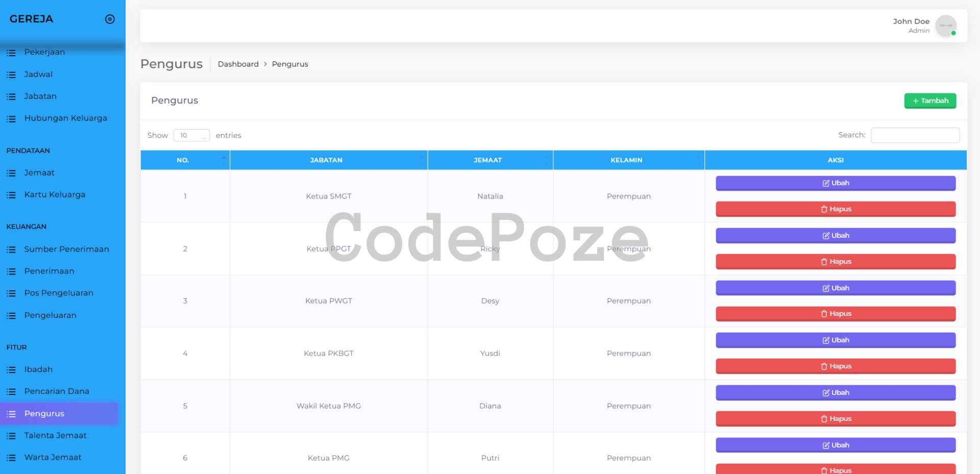Click the list icon beside Pos Pengeluaran

coord(11,293)
